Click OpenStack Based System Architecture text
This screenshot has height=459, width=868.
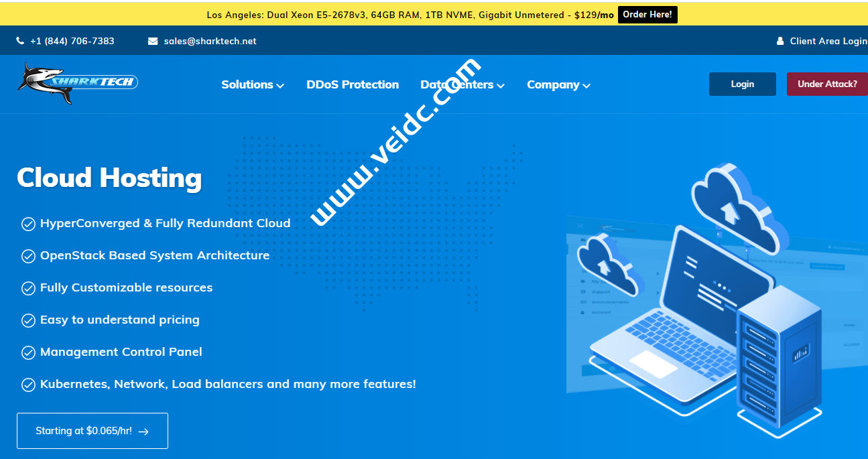click(155, 255)
